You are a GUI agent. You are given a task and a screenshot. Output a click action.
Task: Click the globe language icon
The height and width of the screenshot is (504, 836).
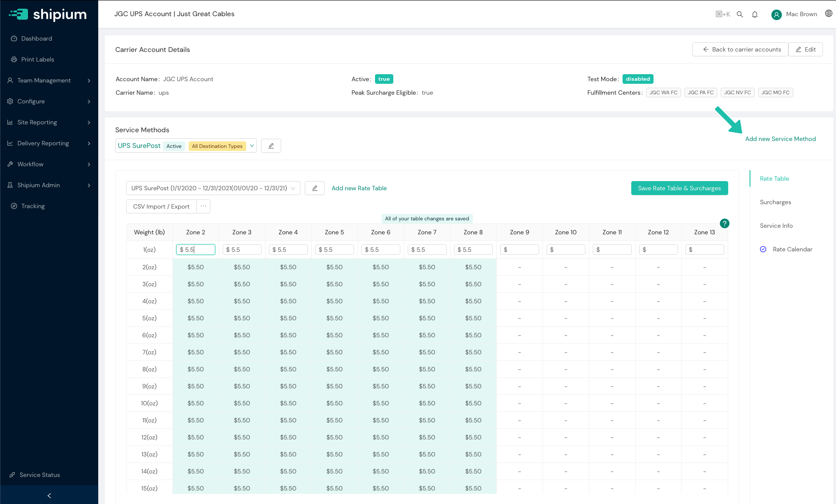(x=829, y=14)
